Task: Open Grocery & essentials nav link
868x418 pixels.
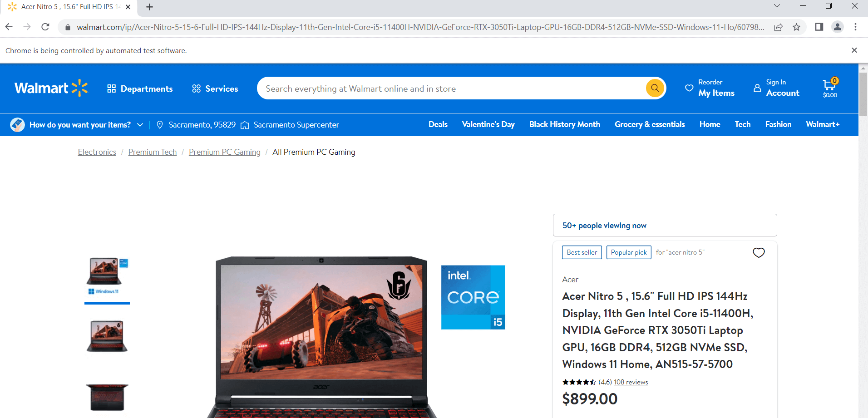Action: 650,124
